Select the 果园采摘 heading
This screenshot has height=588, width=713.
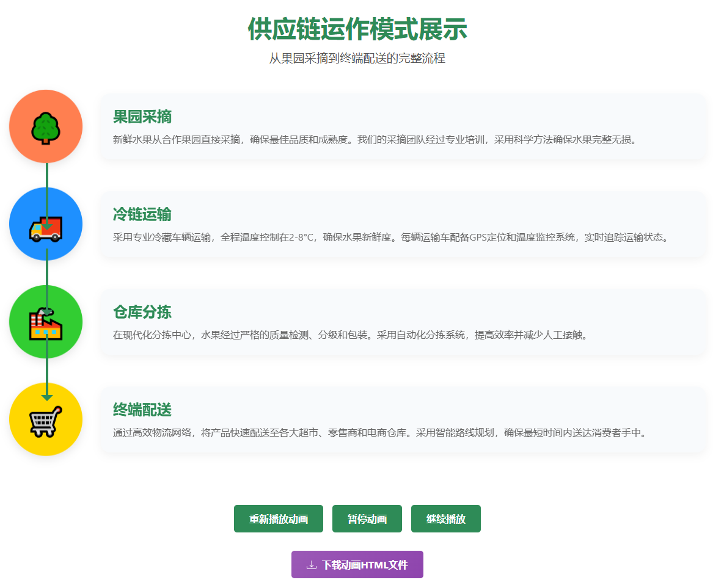[x=142, y=117]
